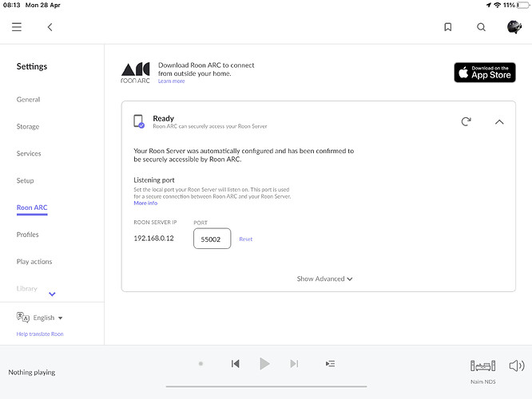Image resolution: width=532 pixels, height=399 pixels.
Task: Collapse the Ready status panel
Action: [x=499, y=122]
